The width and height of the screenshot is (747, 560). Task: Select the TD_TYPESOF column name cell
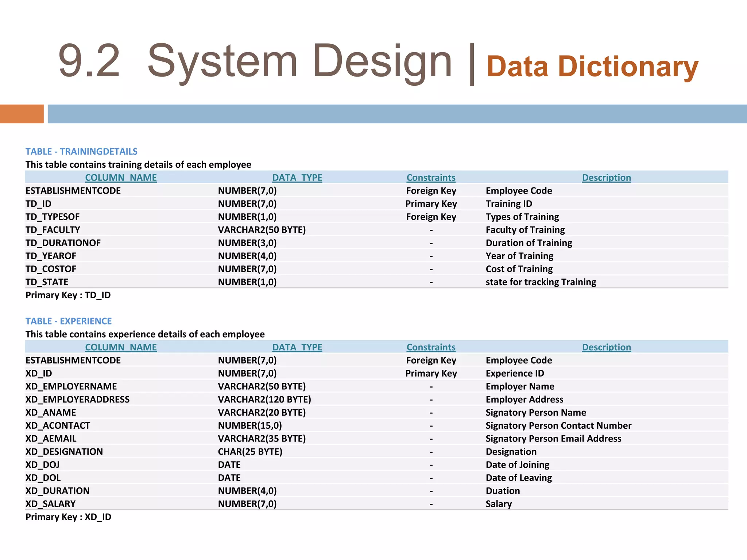(53, 217)
